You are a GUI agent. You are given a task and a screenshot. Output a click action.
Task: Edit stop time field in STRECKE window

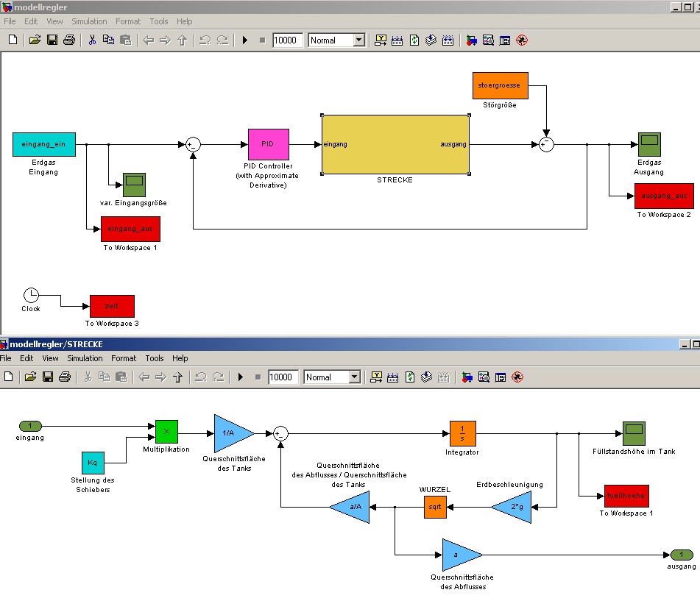[x=283, y=377]
